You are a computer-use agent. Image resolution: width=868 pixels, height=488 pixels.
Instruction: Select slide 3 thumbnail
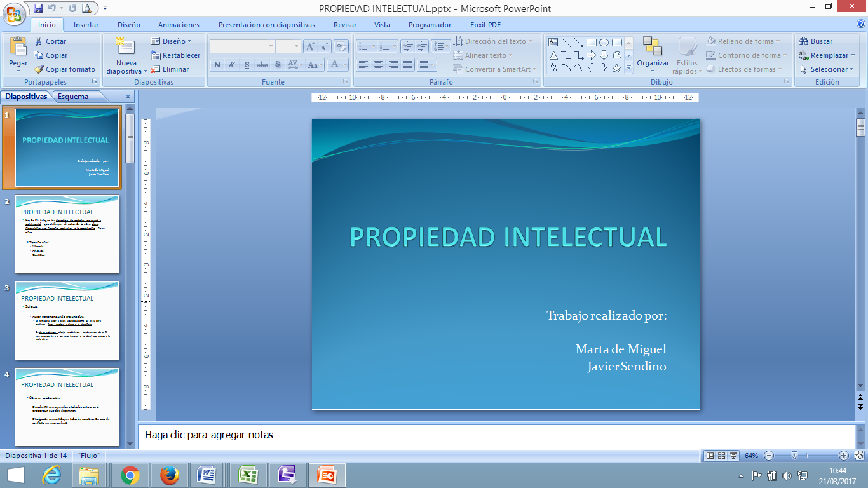(67, 320)
